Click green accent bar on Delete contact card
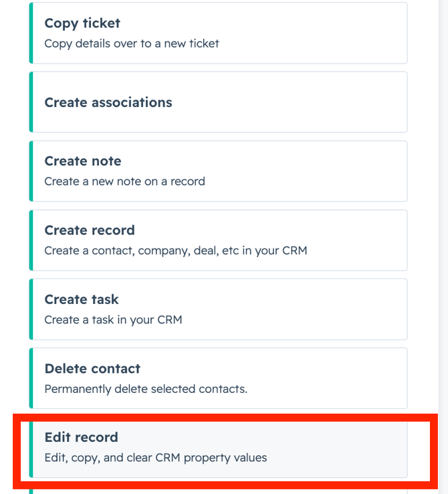Image resolution: width=448 pixels, height=494 pixels. (31, 378)
